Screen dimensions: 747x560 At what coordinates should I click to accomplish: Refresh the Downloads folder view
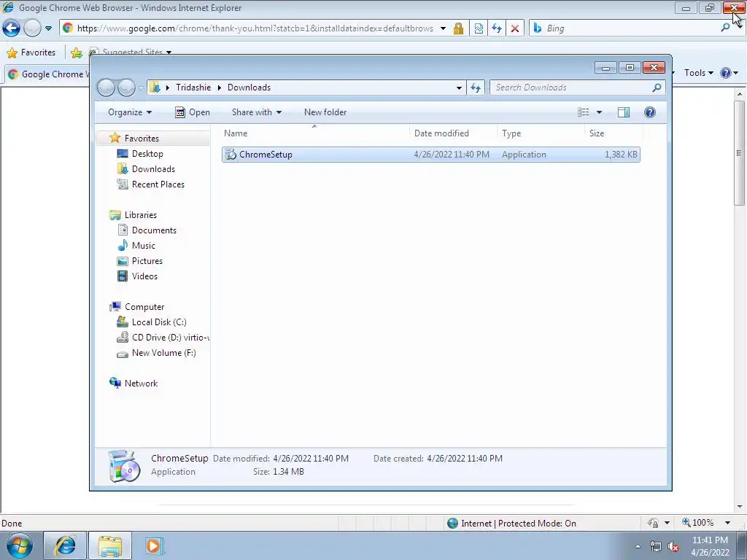(x=476, y=87)
